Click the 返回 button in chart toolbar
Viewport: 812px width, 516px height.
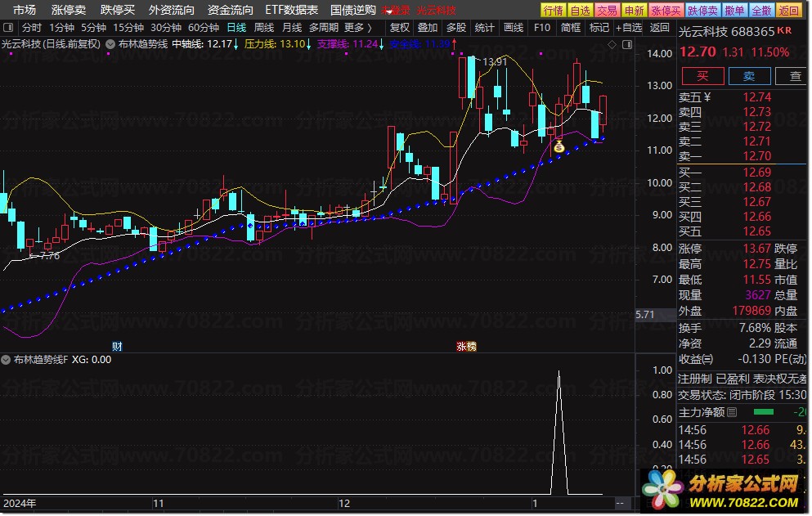pos(659,28)
